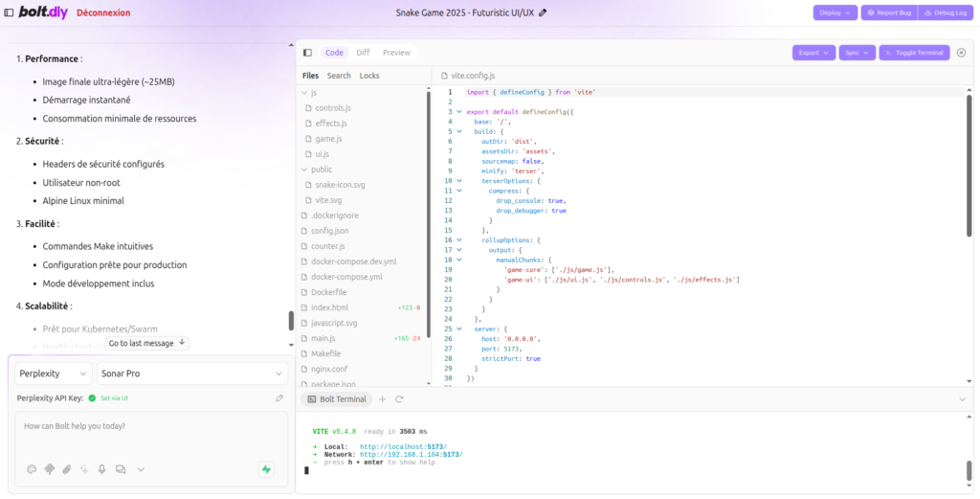Open the Sonar Pro model dropdown
980x499 pixels.
coord(191,374)
